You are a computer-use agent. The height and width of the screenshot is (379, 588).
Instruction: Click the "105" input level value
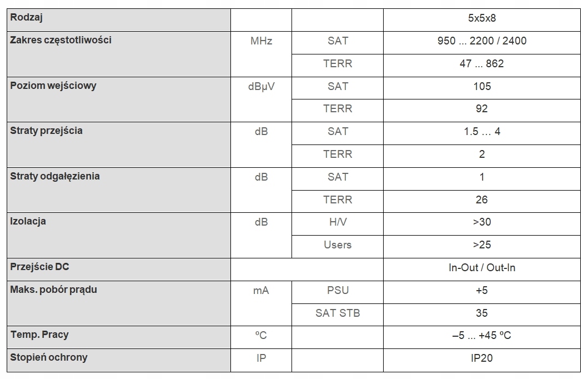pyautogui.click(x=481, y=86)
